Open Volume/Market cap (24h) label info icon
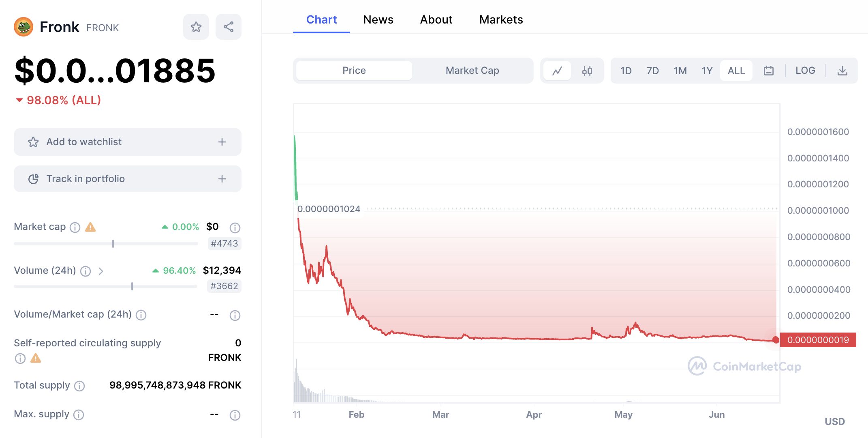 click(141, 315)
